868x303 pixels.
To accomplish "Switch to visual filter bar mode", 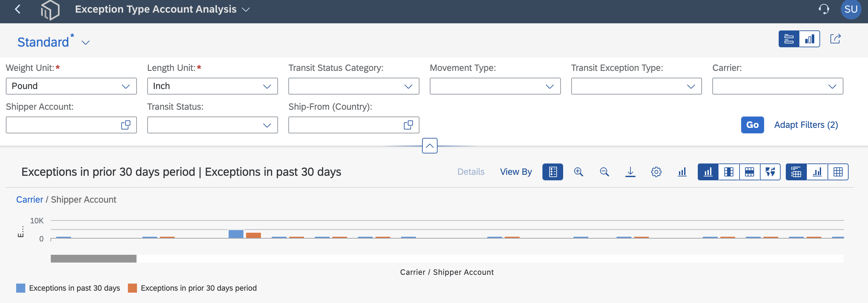I will [x=809, y=39].
